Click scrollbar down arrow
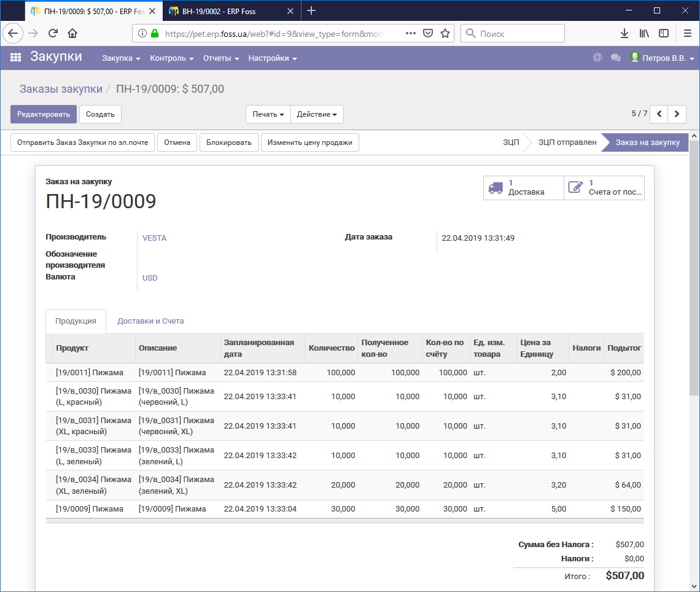This screenshot has width=700, height=592. (x=694, y=586)
